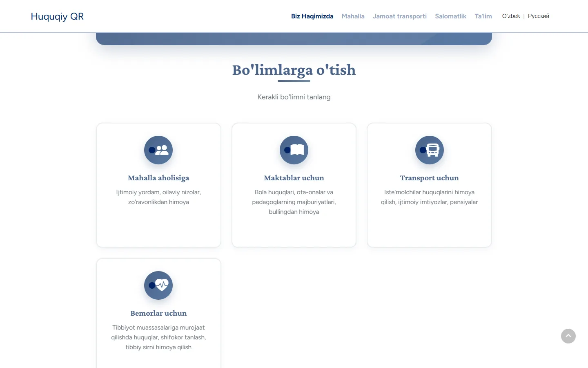Viewport: 588px width, 368px height.
Task: Click description starting with Ijtimoiy yordam
Action: coord(158,197)
